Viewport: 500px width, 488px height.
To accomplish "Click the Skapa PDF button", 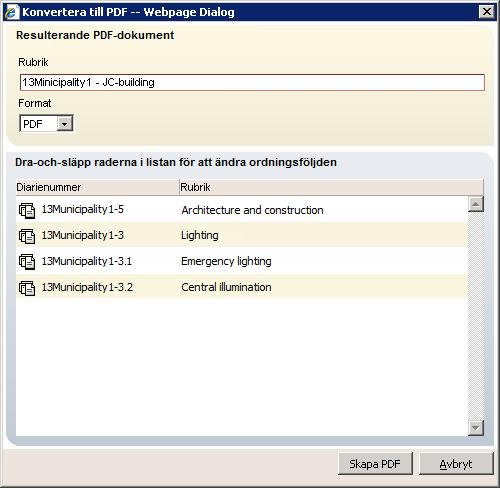I will [375, 464].
